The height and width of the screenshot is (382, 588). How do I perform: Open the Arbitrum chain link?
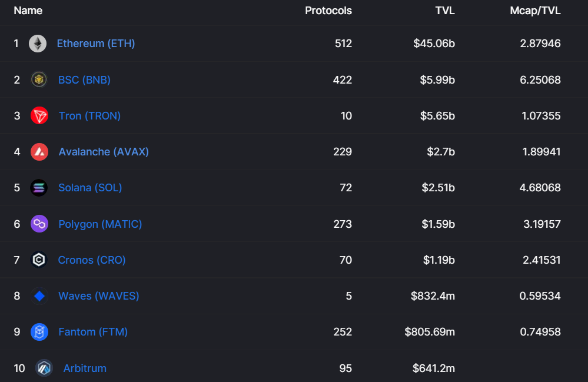[x=85, y=368]
